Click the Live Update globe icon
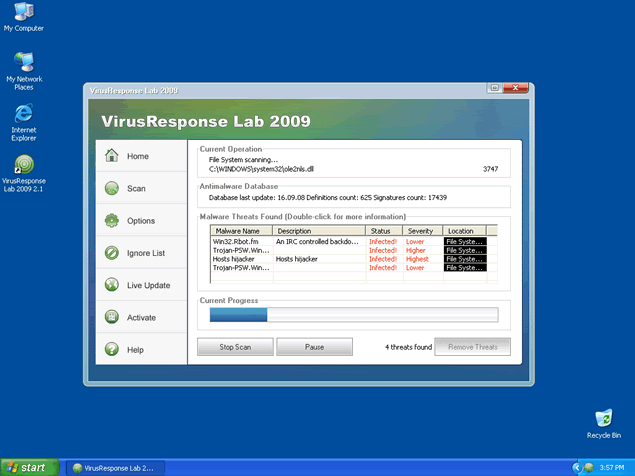This screenshot has width=635, height=476. pos(111,285)
